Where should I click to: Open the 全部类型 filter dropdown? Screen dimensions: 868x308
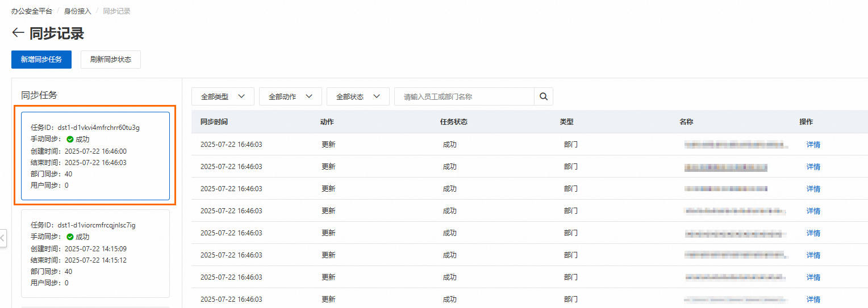pos(223,96)
